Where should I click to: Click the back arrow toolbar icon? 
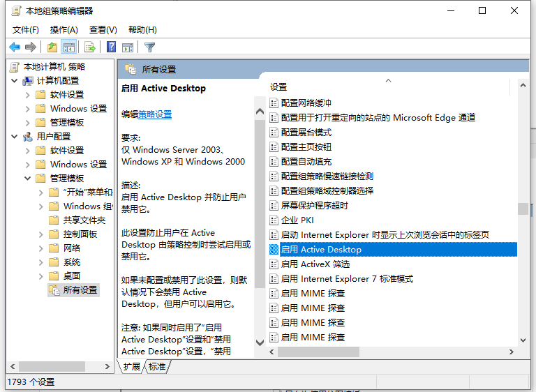pyautogui.click(x=14, y=47)
